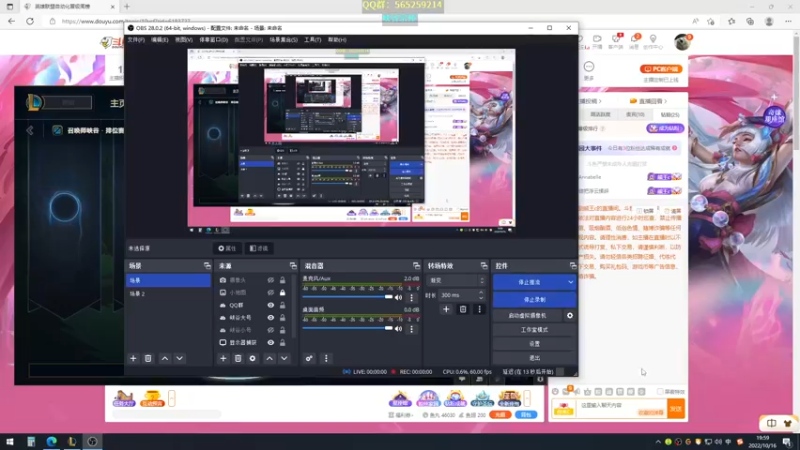The width and height of the screenshot is (800, 450).
Task: Open transition properties three-dot menu
Action: coord(479,309)
